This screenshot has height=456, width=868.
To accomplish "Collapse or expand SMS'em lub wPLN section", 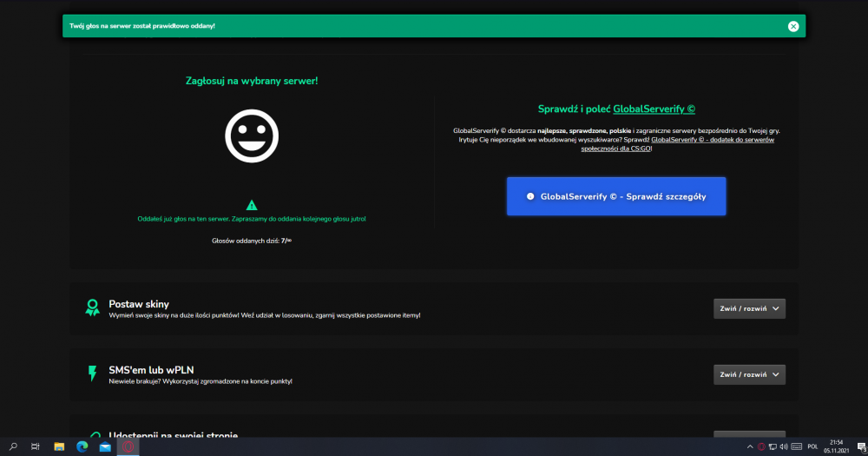I will pos(749,374).
